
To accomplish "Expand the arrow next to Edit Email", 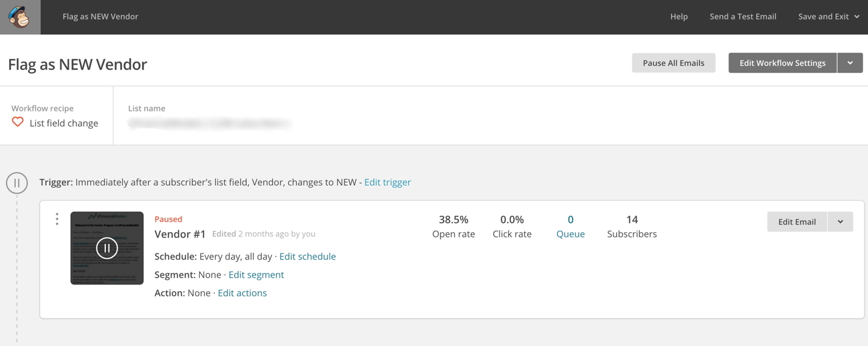I will coord(841,222).
